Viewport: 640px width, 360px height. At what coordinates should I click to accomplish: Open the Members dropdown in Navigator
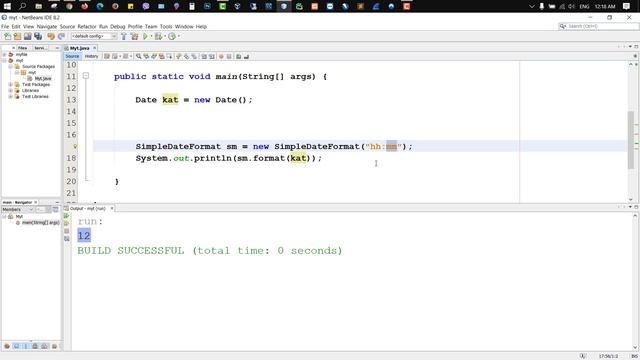pyautogui.click(x=17, y=209)
